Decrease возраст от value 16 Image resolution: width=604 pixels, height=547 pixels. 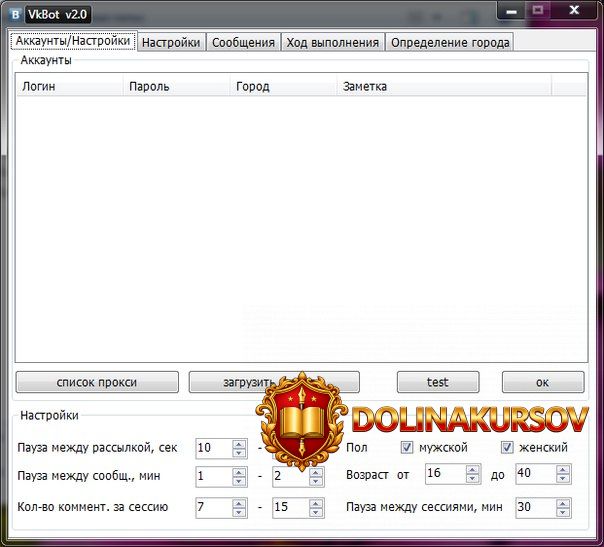pyautogui.click(x=472, y=478)
